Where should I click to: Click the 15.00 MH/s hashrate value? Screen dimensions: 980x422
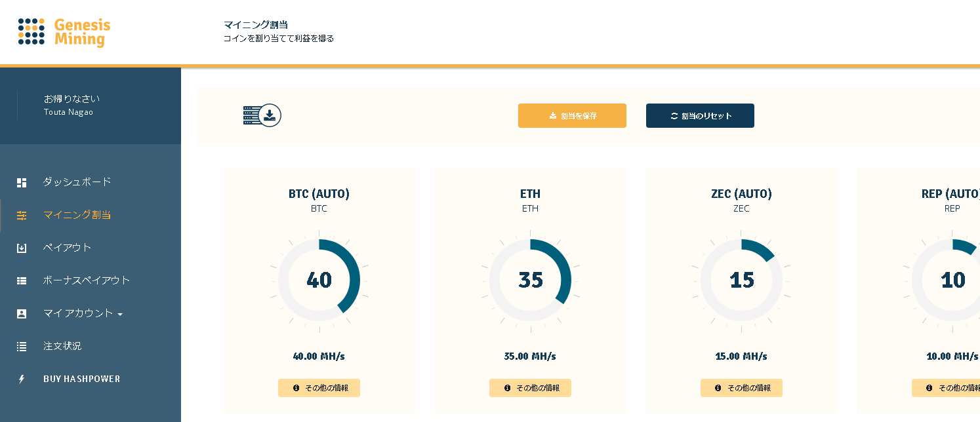[741, 356]
